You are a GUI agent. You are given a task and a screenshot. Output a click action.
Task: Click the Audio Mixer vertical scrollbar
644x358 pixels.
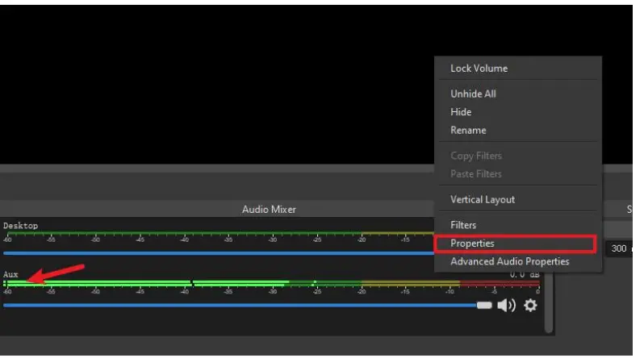pos(549,303)
